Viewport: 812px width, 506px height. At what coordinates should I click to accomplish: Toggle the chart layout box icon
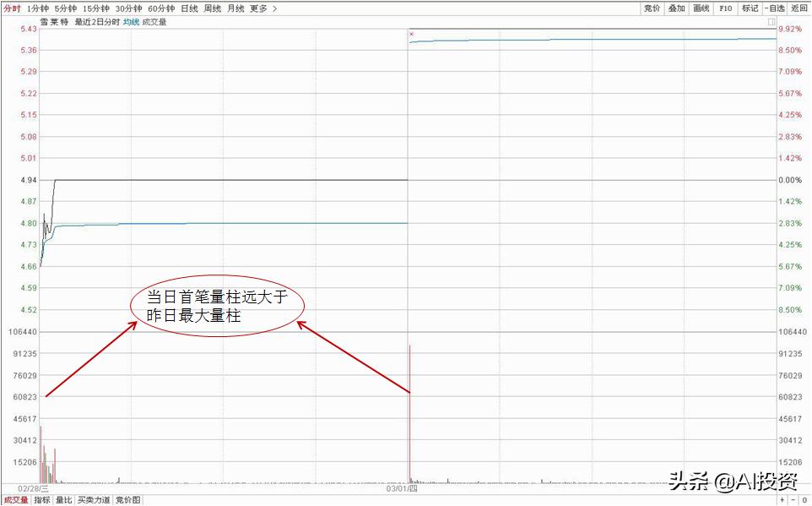pyautogui.click(x=771, y=22)
